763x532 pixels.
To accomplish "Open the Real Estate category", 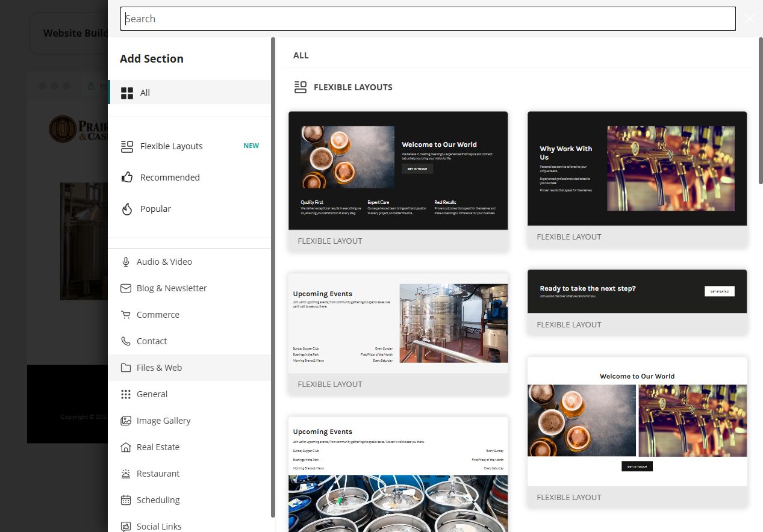I will pos(189,447).
